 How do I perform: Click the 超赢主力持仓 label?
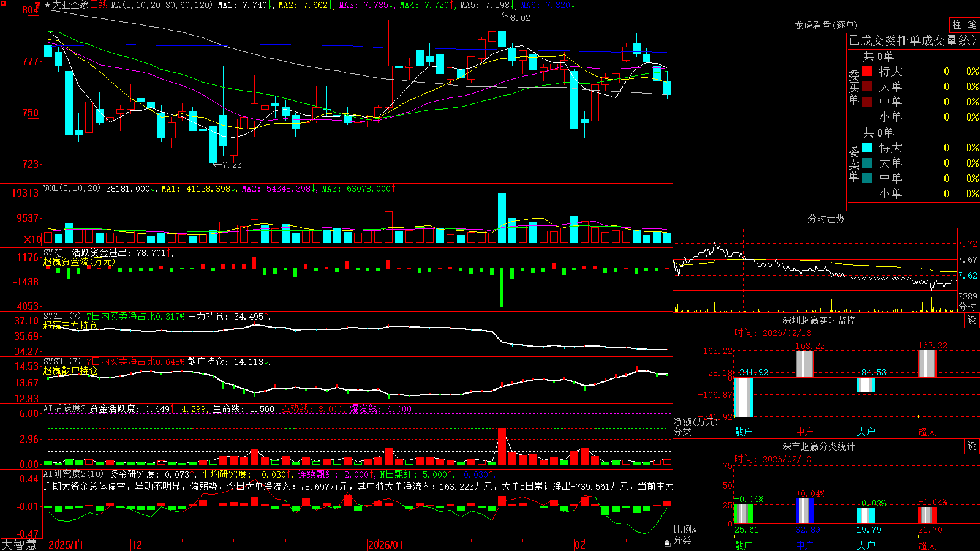click(x=70, y=325)
